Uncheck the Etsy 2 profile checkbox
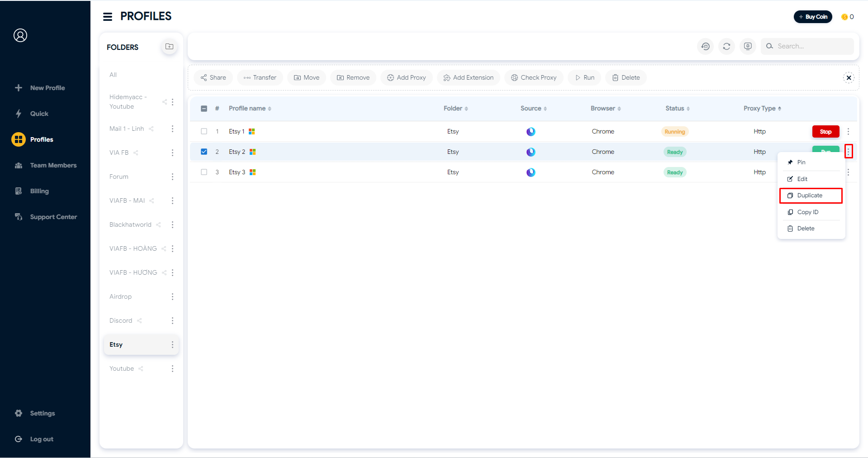The height and width of the screenshot is (458, 868). coord(204,152)
